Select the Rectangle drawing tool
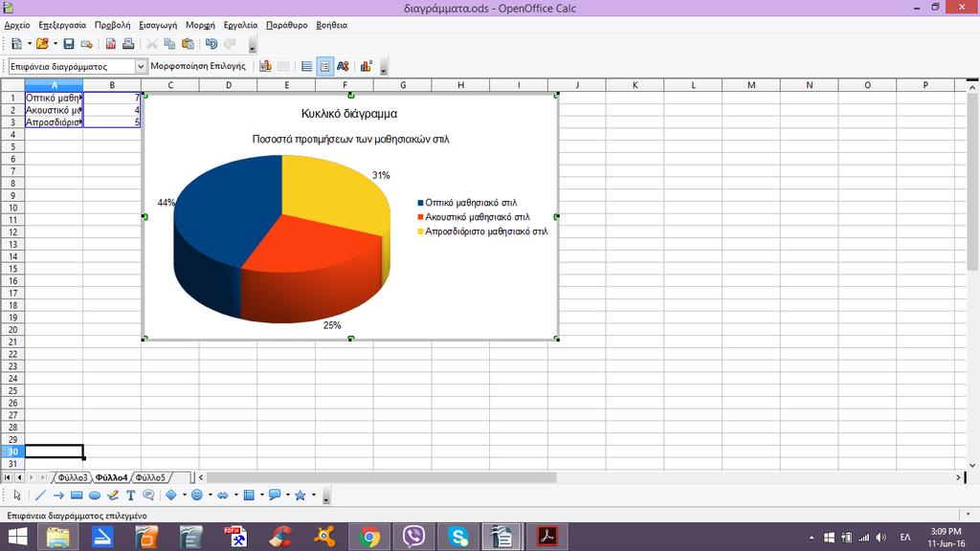Image resolution: width=980 pixels, height=551 pixels. click(x=77, y=496)
